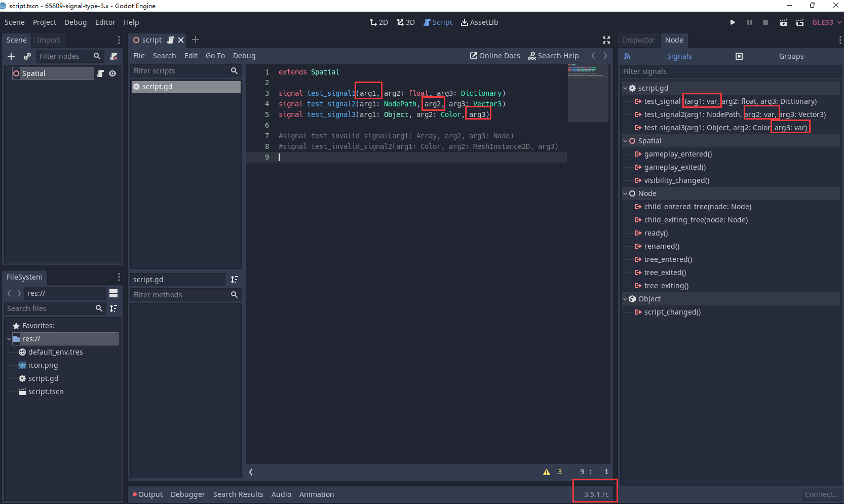The image size is (844, 504).
Task: Select the Signals section
Action: [x=679, y=56]
